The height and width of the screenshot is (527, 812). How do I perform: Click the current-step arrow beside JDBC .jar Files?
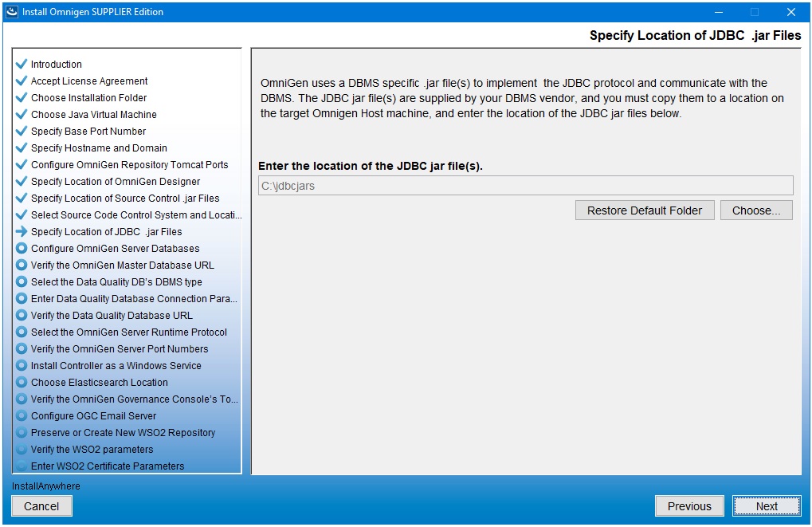(x=22, y=231)
